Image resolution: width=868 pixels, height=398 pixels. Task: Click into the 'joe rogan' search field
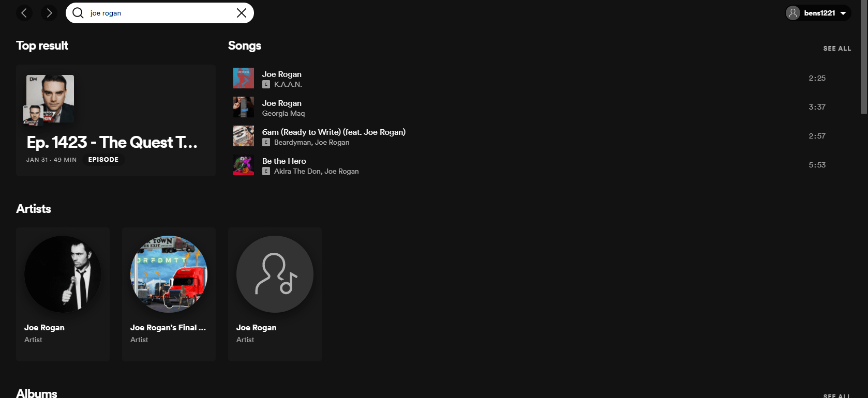coord(160,13)
